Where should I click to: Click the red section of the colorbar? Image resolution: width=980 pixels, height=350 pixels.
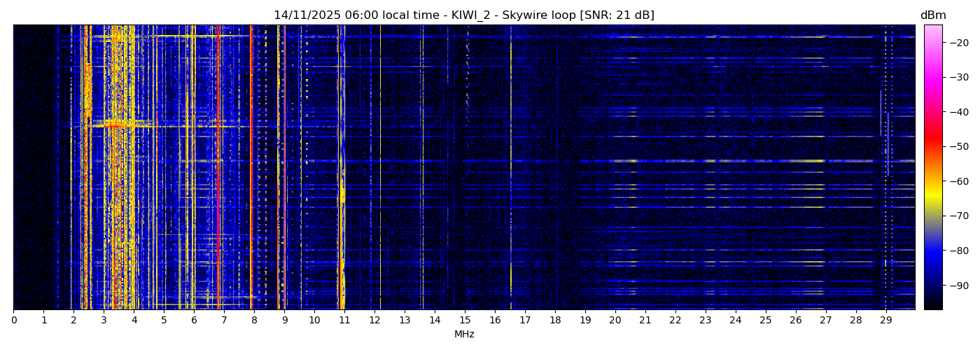coord(932,140)
